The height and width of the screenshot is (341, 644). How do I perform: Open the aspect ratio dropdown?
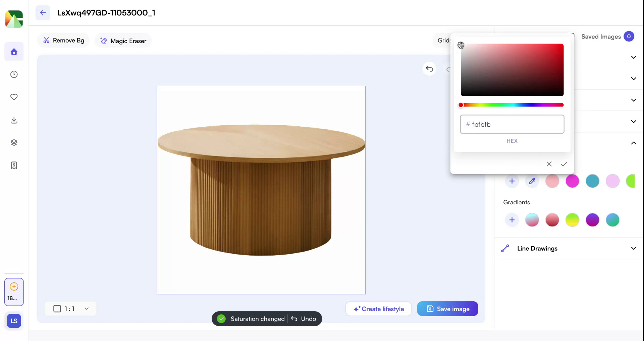click(87, 309)
